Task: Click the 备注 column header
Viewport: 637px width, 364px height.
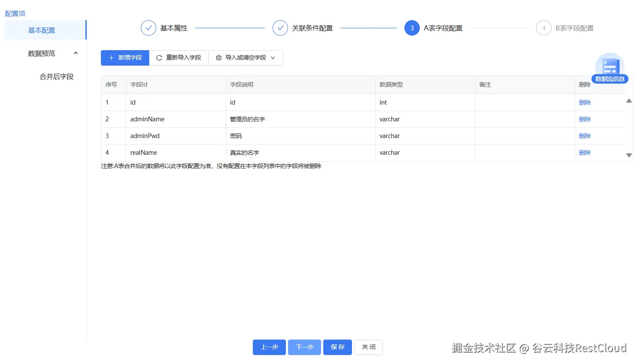Action: point(525,85)
